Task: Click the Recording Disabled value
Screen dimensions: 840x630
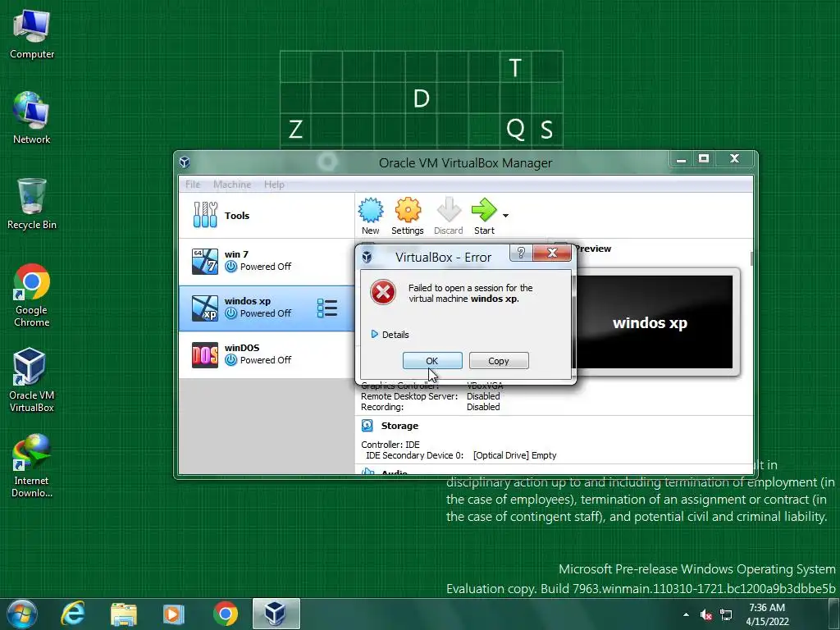Action: click(483, 407)
